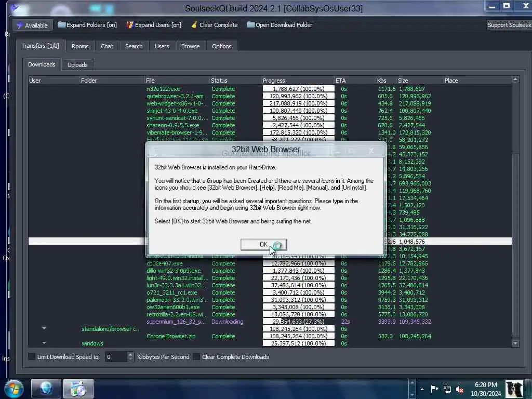The width and height of the screenshot is (532, 399).
Task: Sort by the Folder column header
Action: [x=112, y=81]
